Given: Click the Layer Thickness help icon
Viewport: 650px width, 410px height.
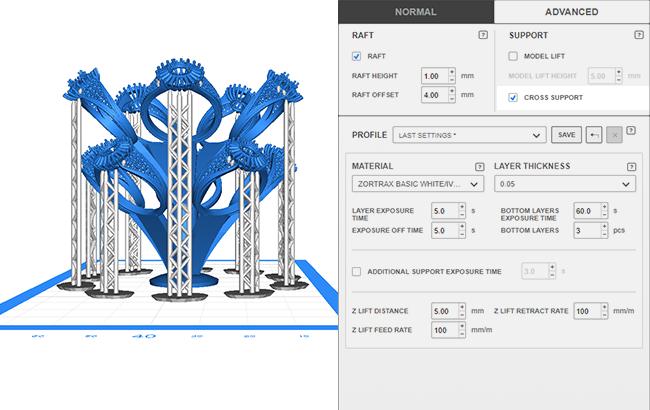Looking at the screenshot, I should [631, 166].
